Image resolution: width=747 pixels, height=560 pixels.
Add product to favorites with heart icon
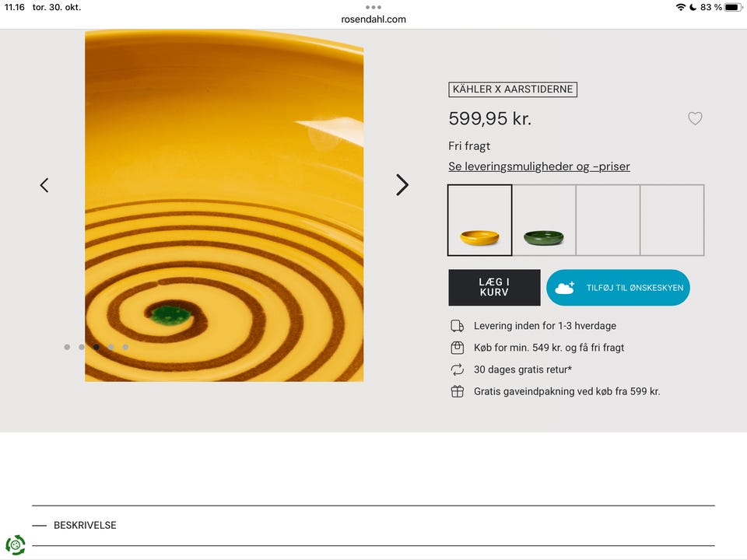pos(695,119)
